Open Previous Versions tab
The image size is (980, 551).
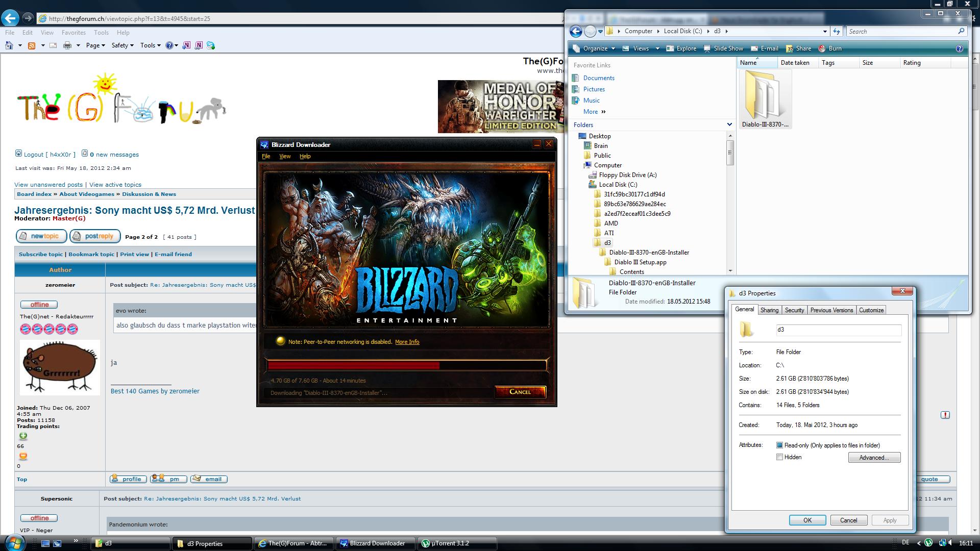[x=831, y=310]
